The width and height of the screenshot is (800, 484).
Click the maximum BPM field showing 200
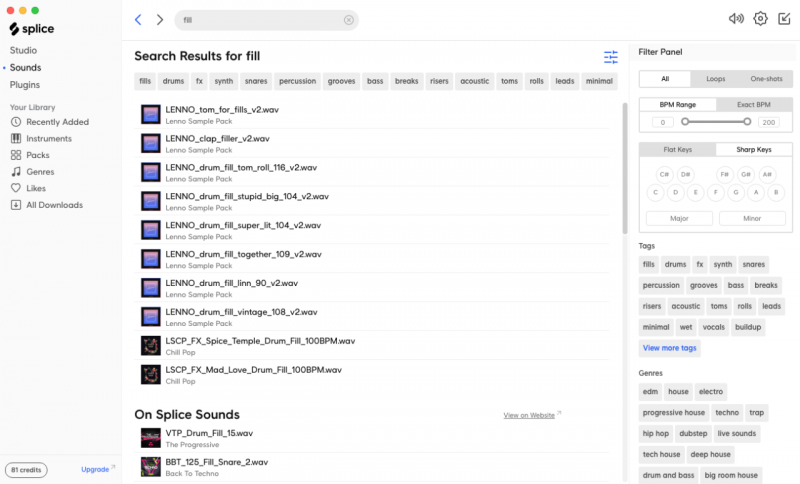(768, 122)
